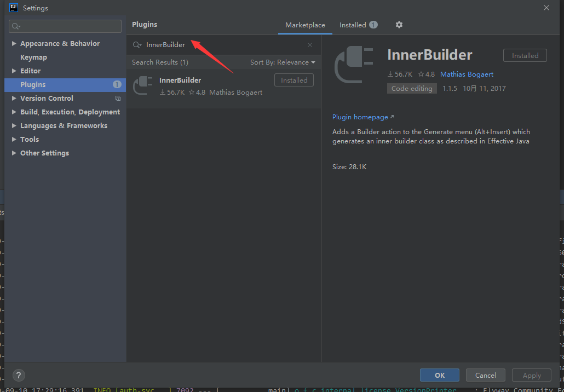The width and height of the screenshot is (564, 392).
Task: Open the Sort By: Relevance dropdown
Action: [x=283, y=62]
